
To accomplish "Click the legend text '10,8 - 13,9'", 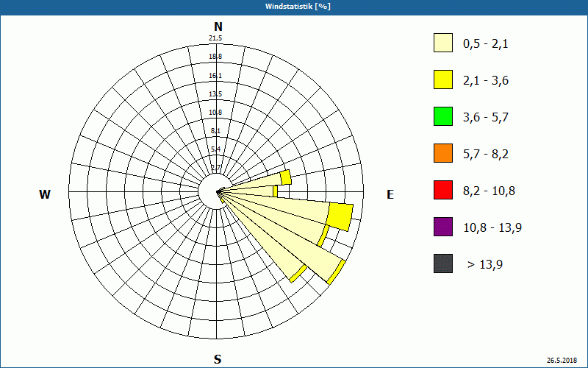I will tap(492, 228).
